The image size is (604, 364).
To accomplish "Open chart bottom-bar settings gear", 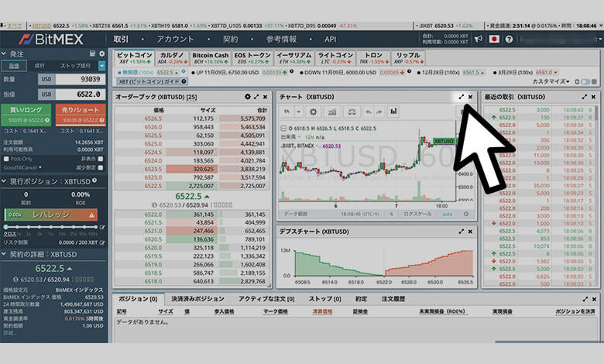I will coord(465,214).
